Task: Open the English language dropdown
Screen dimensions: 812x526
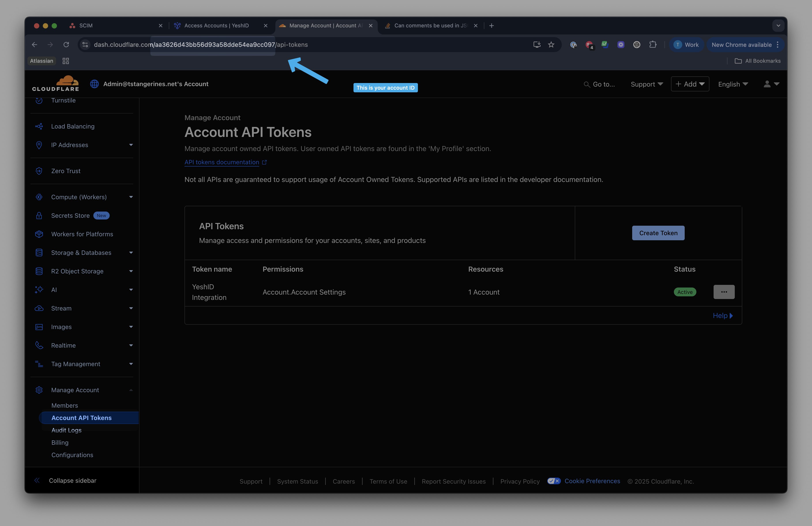Action: coord(733,84)
